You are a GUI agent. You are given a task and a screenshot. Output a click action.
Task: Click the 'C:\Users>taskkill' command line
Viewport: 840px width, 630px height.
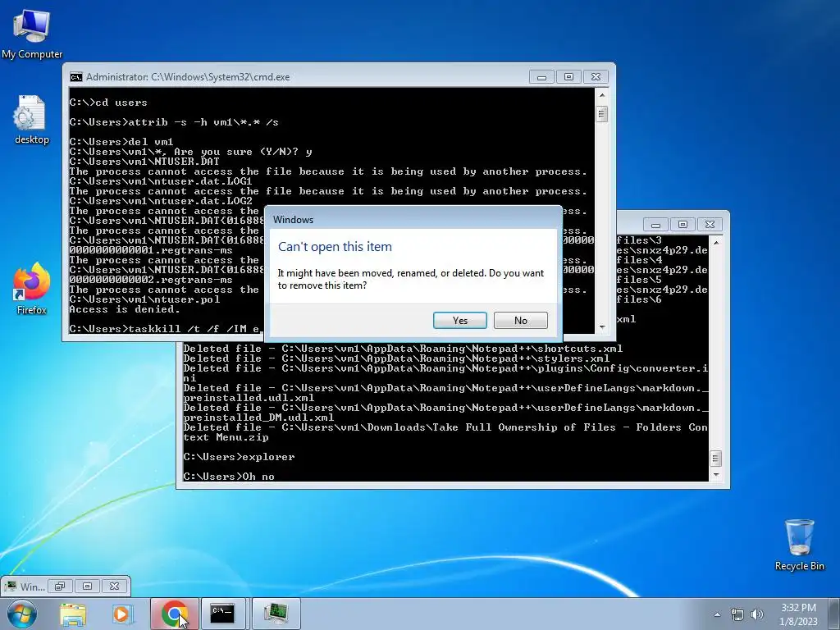[x=165, y=329]
